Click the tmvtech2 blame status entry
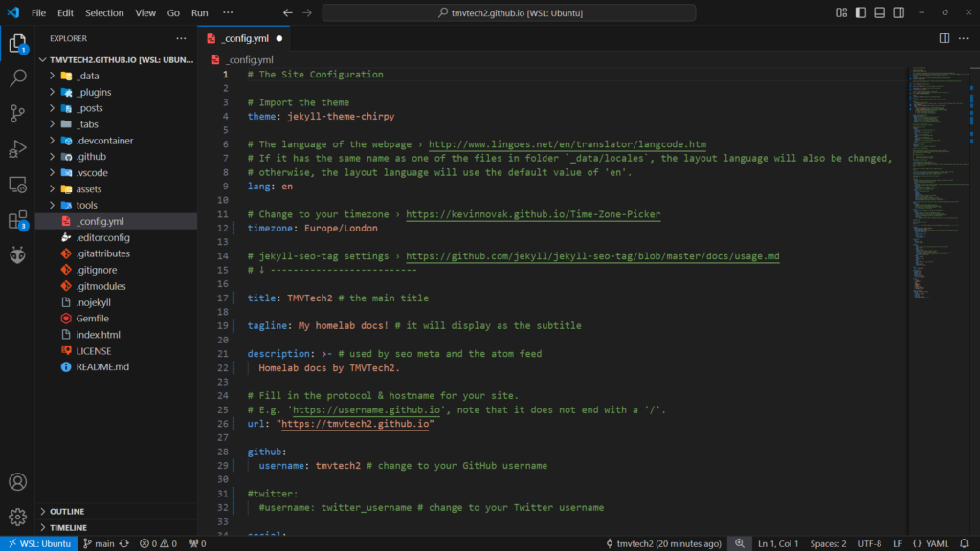The height and width of the screenshot is (551, 980). tap(663, 543)
